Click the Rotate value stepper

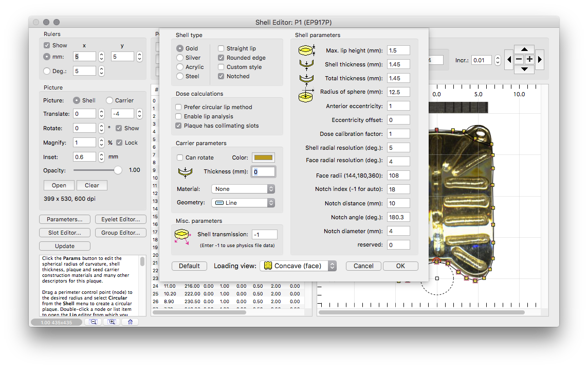coord(101,128)
